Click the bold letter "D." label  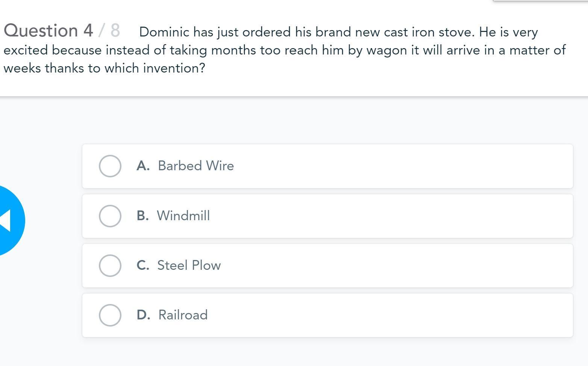[143, 315]
